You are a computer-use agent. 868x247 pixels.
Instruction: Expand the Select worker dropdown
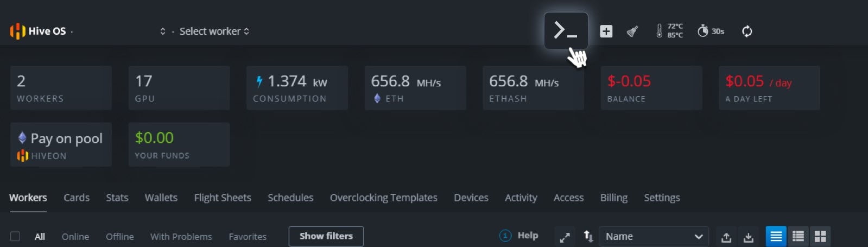coord(214,31)
